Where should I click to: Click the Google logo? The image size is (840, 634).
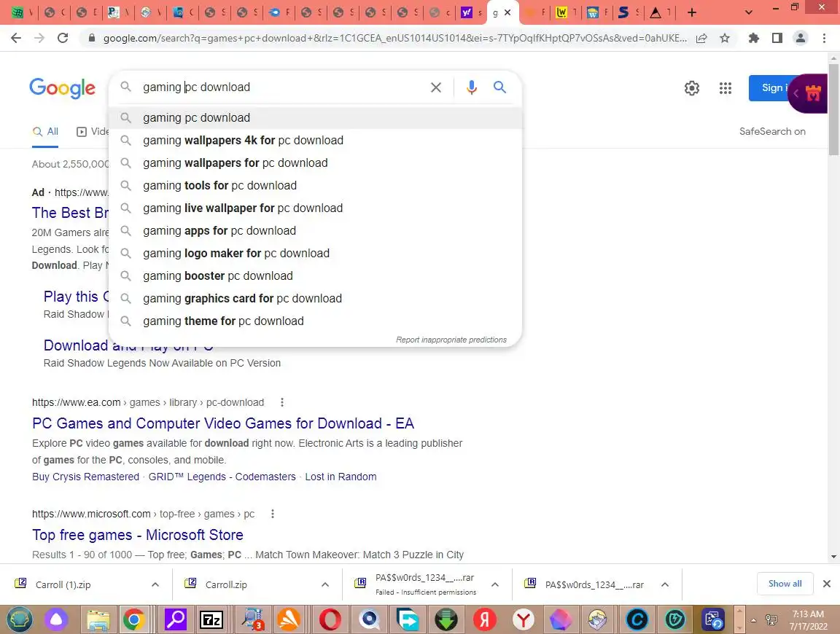[62, 88]
